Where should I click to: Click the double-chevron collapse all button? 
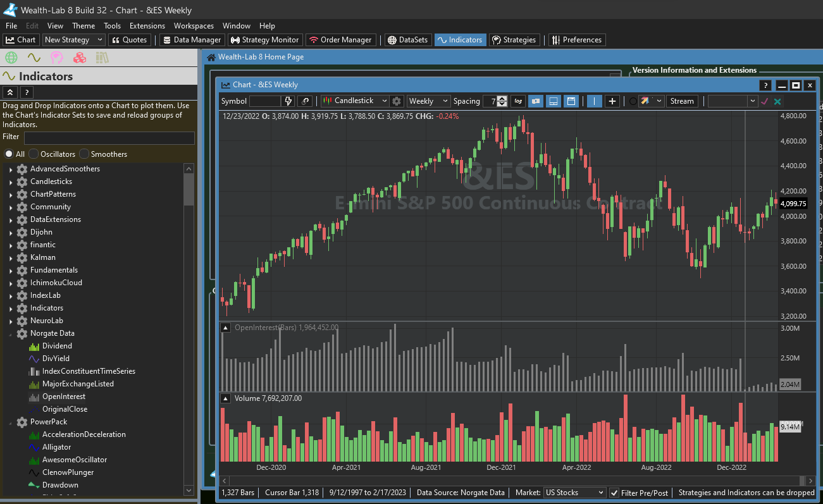coord(9,92)
